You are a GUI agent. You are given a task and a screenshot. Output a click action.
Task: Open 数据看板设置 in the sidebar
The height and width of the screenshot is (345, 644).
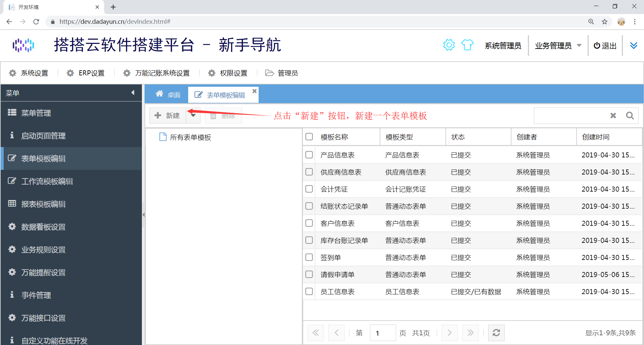click(71, 227)
